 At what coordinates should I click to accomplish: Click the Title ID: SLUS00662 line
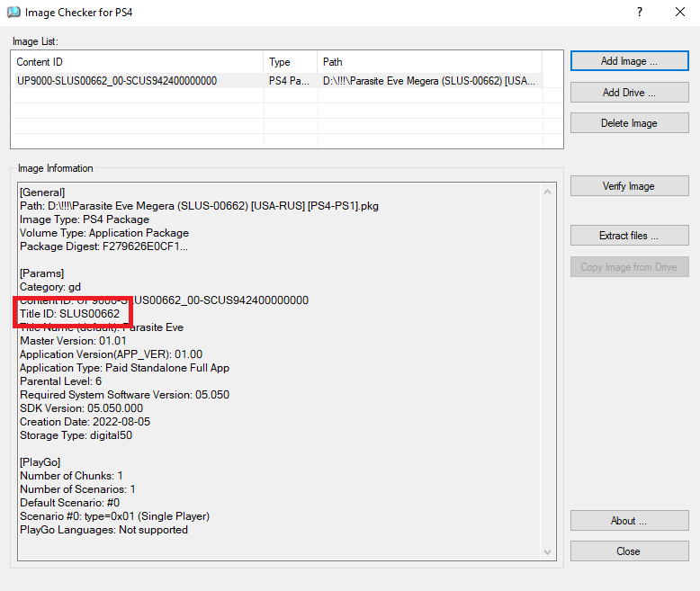click(x=69, y=314)
